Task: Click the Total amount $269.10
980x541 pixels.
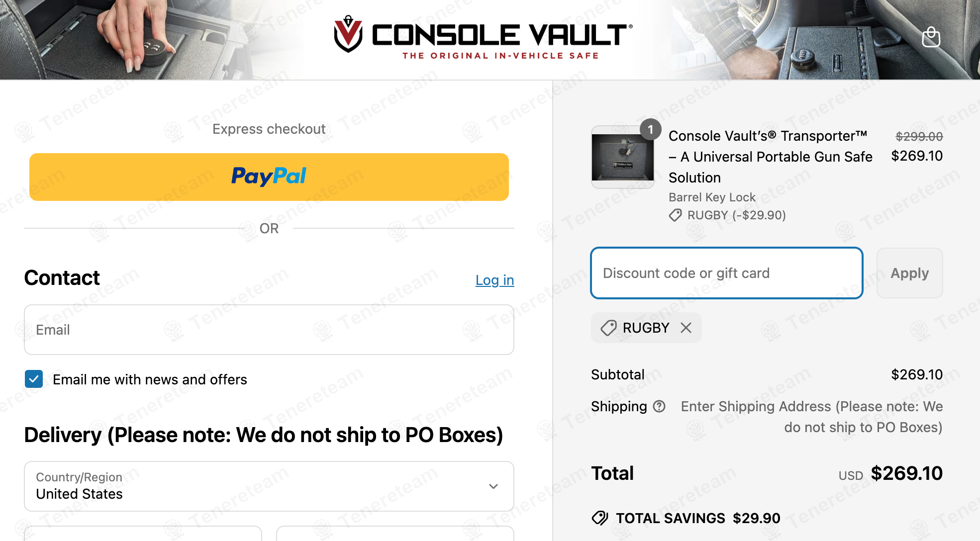Action: pyautogui.click(x=906, y=473)
